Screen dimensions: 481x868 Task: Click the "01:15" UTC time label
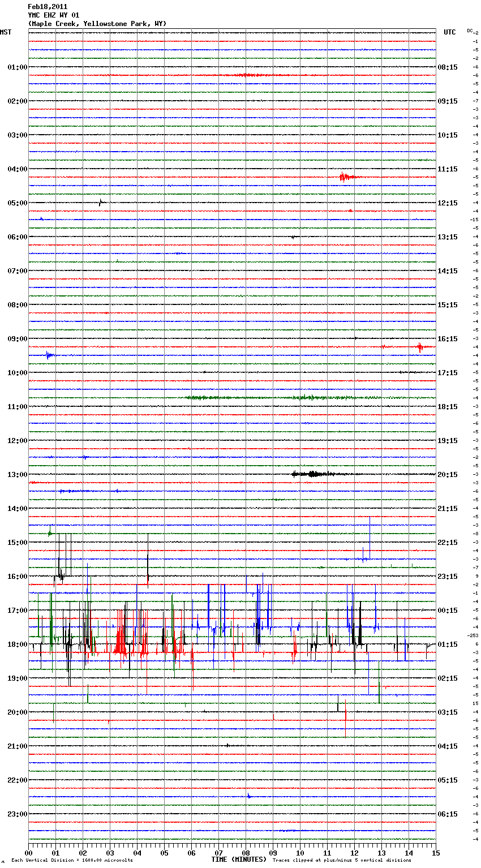(448, 644)
